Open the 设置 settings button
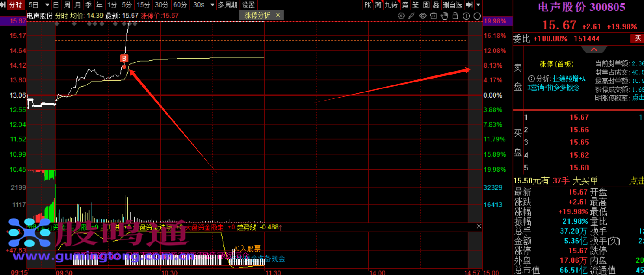The height and width of the screenshot is (275, 644). pos(248,5)
